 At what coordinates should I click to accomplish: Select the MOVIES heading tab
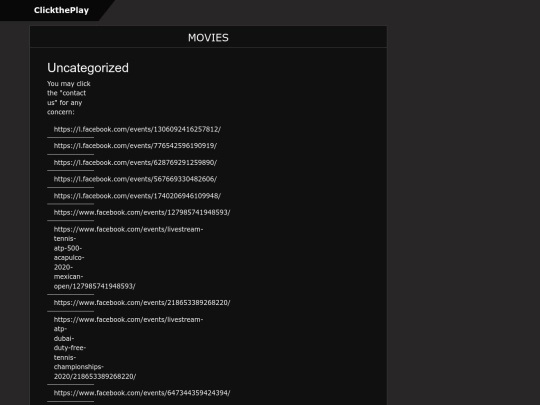(208, 38)
